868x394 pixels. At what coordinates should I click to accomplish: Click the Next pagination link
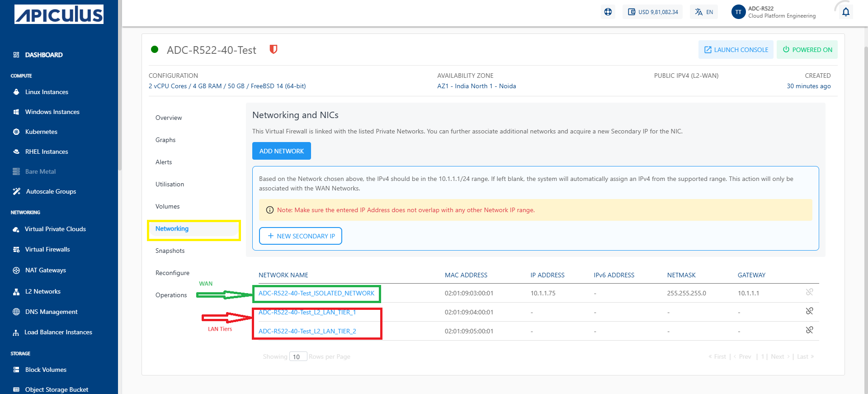(x=780, y=356)
